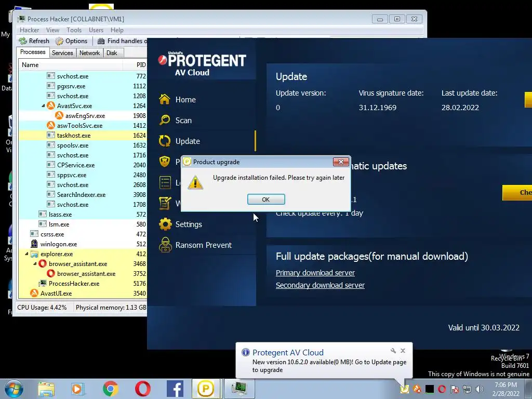This screenshot has width=532, height=399.
Task: Select CPService.exe process row
Action: click(x=83, y=165)
